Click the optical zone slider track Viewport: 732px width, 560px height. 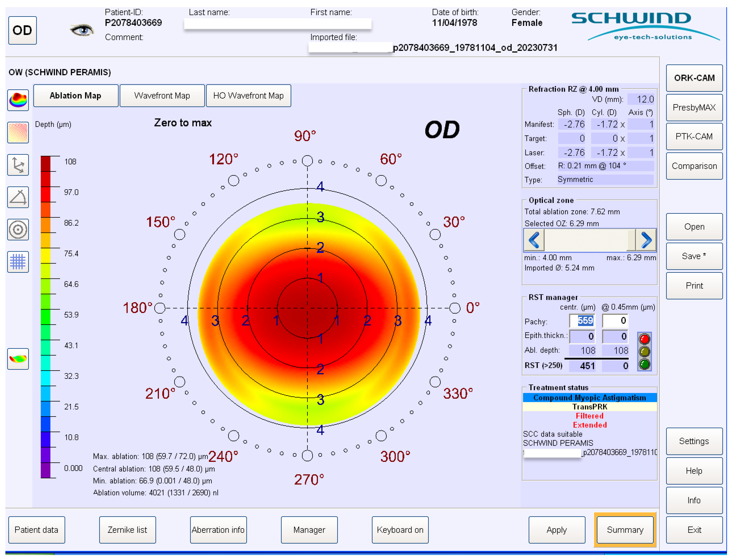585,240
